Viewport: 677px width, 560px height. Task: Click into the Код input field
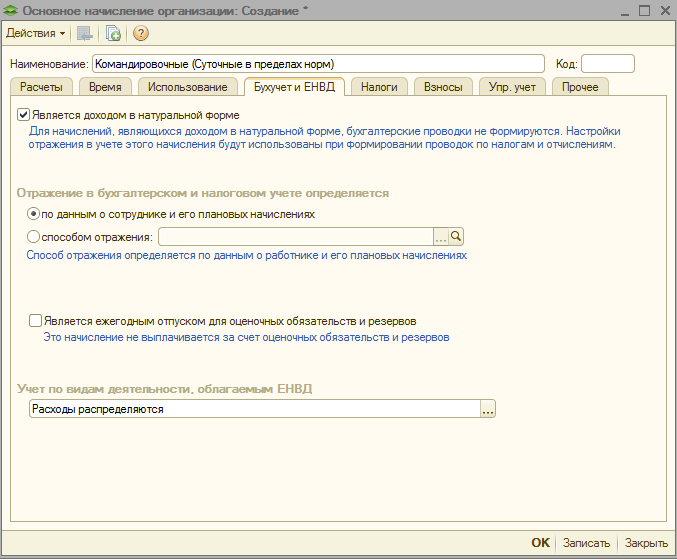click(x=607, y=63)
